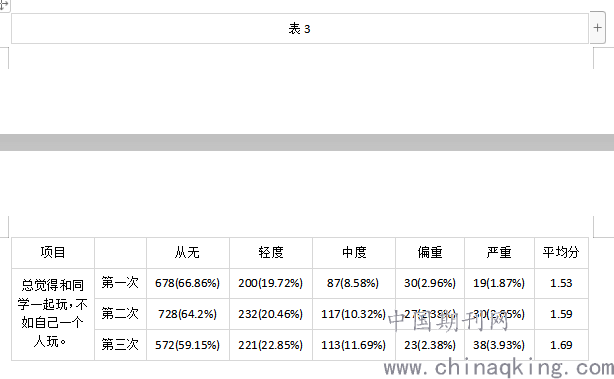Click cell '38(3.93%)'

pyautogui.click(x=499, y=345)
